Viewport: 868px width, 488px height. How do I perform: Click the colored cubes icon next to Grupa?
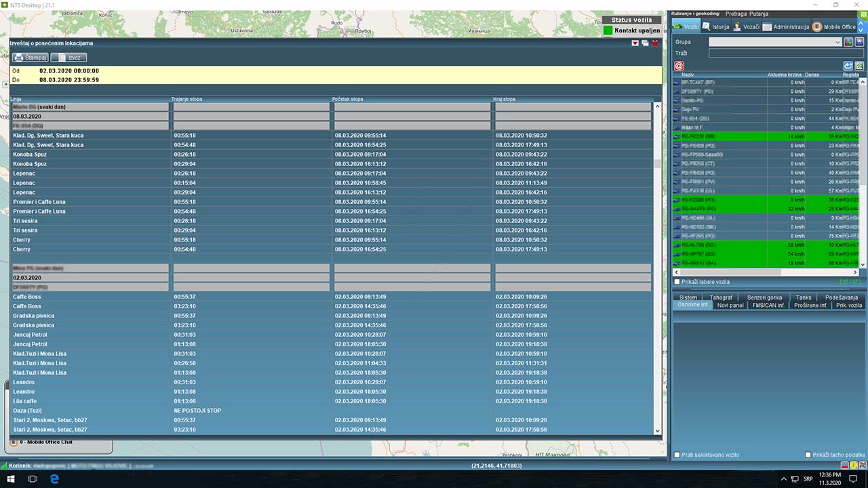click(848, 42)
